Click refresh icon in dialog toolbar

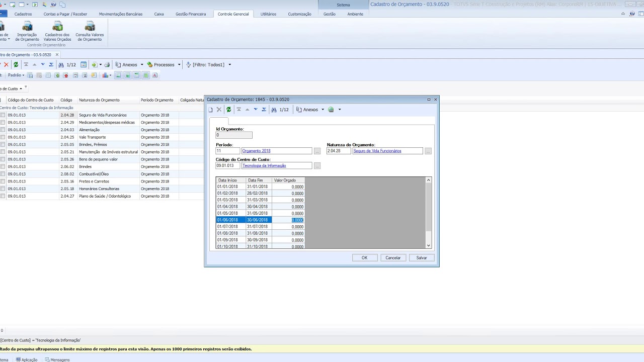229,110
